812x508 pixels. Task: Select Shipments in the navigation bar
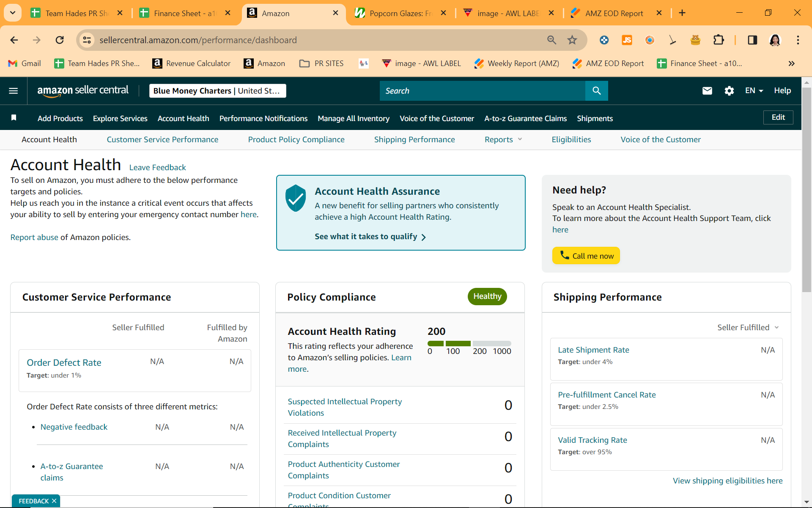(595, 119)
